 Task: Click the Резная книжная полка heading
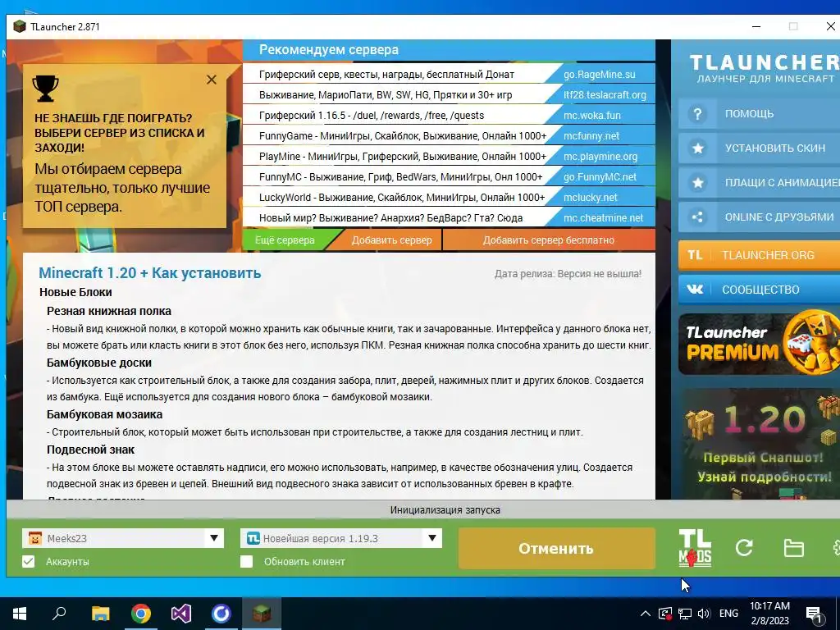[109, 311]
